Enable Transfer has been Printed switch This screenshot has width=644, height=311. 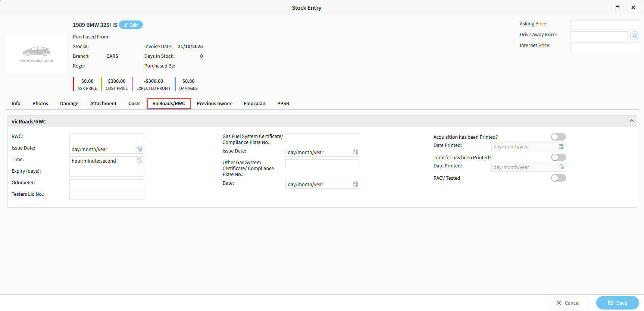558,157
